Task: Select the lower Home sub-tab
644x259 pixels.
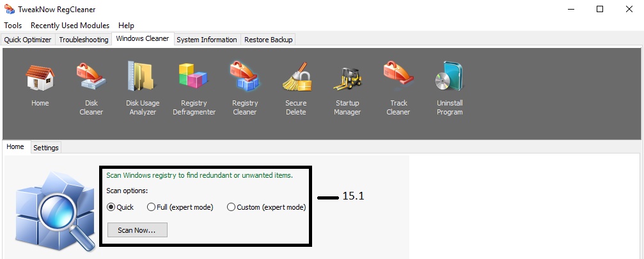Action: click(x=15, y=146)
